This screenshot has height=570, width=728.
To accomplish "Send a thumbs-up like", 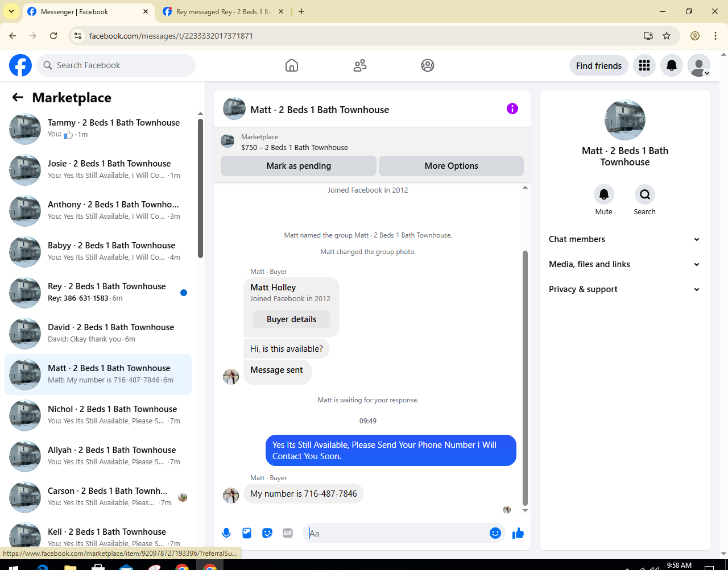I will tap(518, 533).
